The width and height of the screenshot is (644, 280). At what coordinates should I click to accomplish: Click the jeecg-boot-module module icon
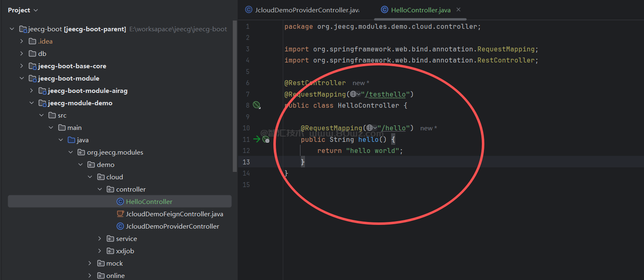33,79
